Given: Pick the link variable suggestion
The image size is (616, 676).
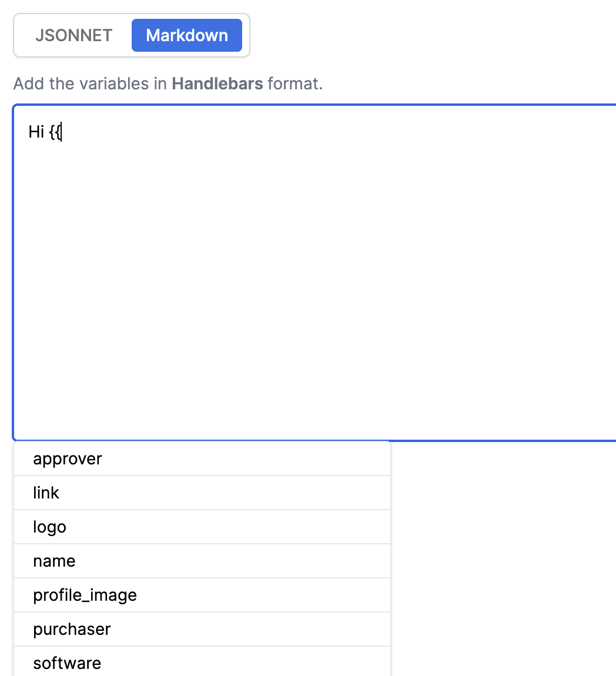Looking at the screenshot, I should point(202,493).
